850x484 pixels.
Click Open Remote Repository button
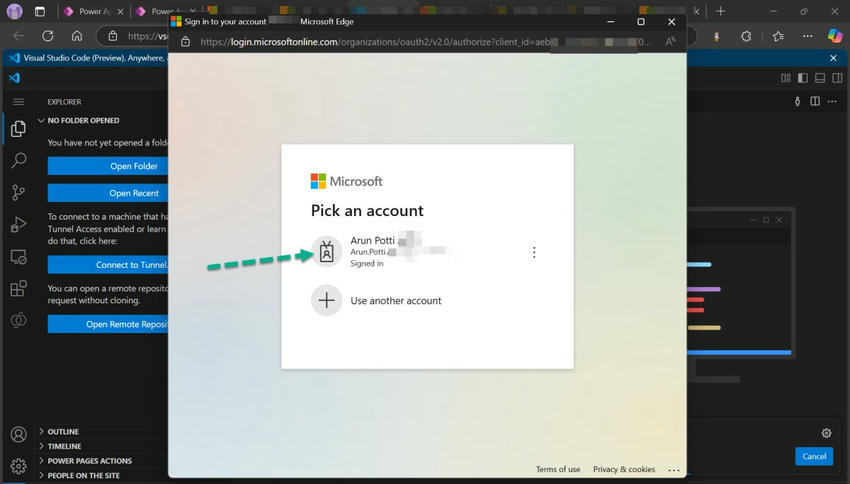pos(108,324)
